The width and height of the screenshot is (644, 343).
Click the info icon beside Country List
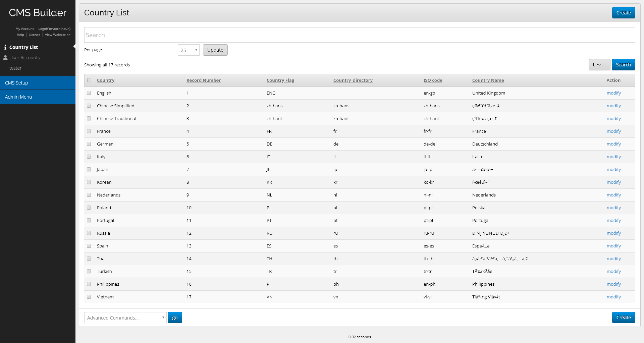click(5, 47)
